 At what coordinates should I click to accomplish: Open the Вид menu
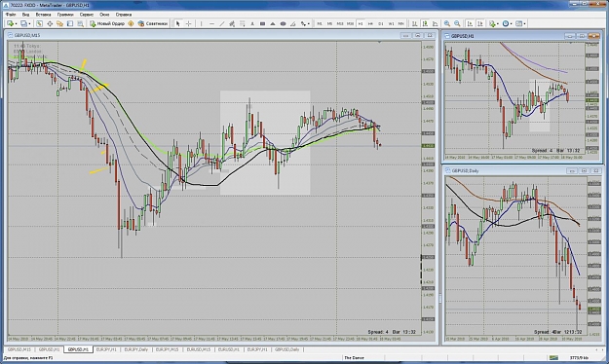pos(25,15)
